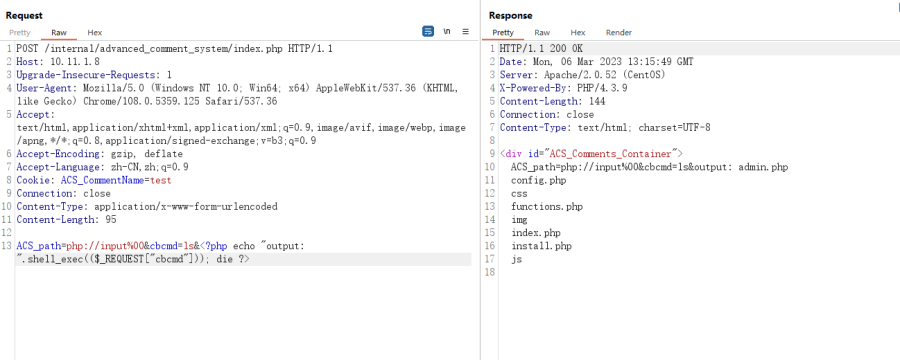Screen dimensions: 900x360
Task: Switch to the Request Pretty tab
Action: pyautogui.click(x=20, y=33)
